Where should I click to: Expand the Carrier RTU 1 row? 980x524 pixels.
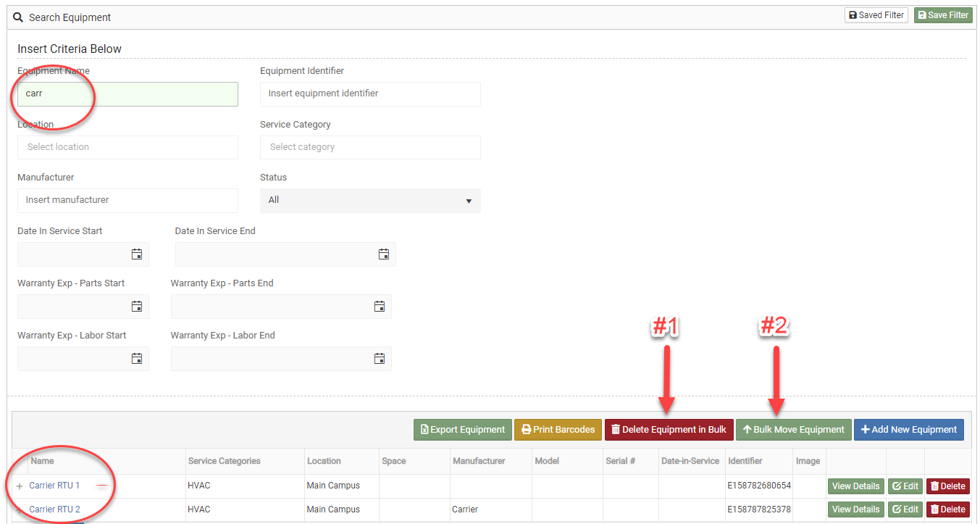(x=20, y=486)
